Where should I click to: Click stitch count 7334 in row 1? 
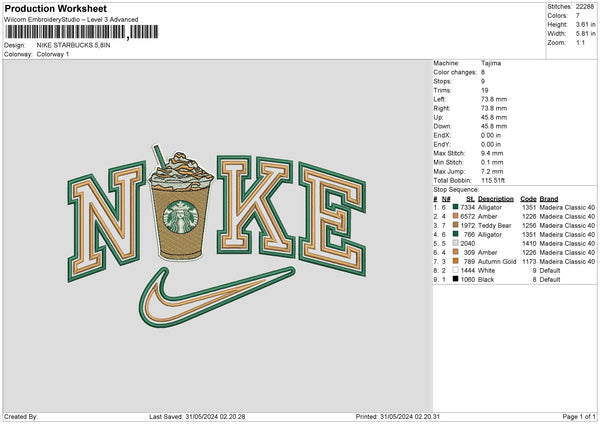pyautogui.click(x=468, y=207)
